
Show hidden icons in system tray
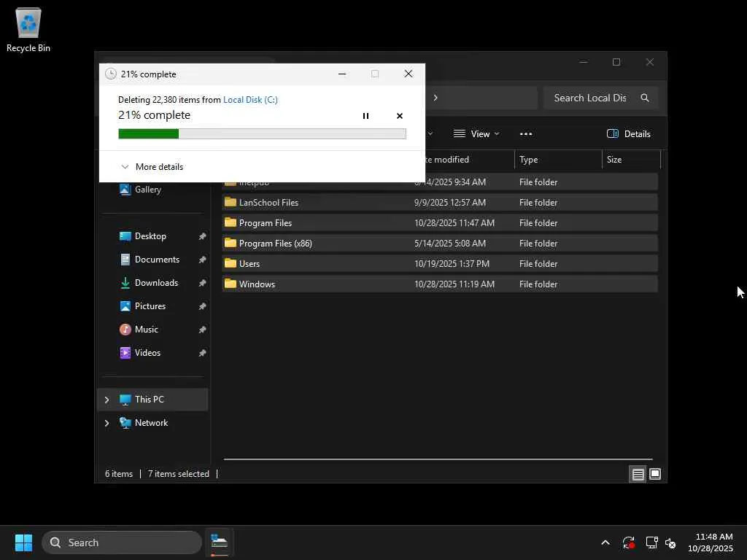pyautogui.click(x=605, y=542)
